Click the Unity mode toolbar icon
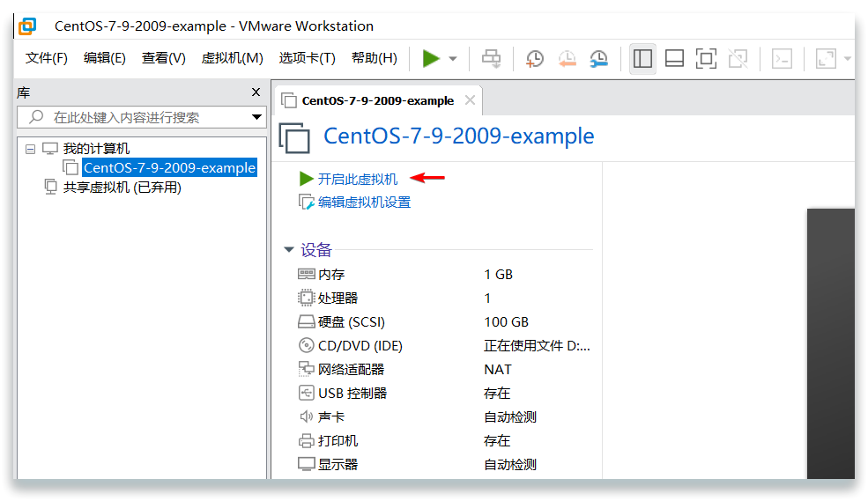The image size is (868, 501). 738,59
